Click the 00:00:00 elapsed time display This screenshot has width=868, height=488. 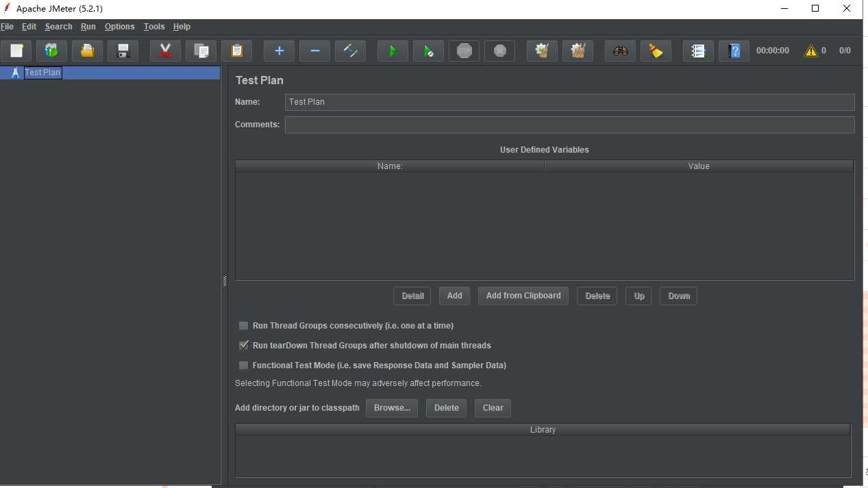click(x=773, y=51)
